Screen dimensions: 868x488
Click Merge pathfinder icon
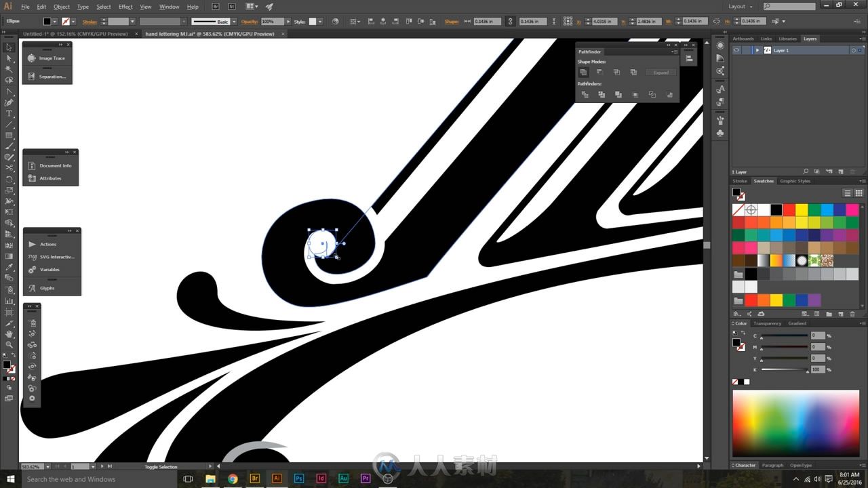618,95
